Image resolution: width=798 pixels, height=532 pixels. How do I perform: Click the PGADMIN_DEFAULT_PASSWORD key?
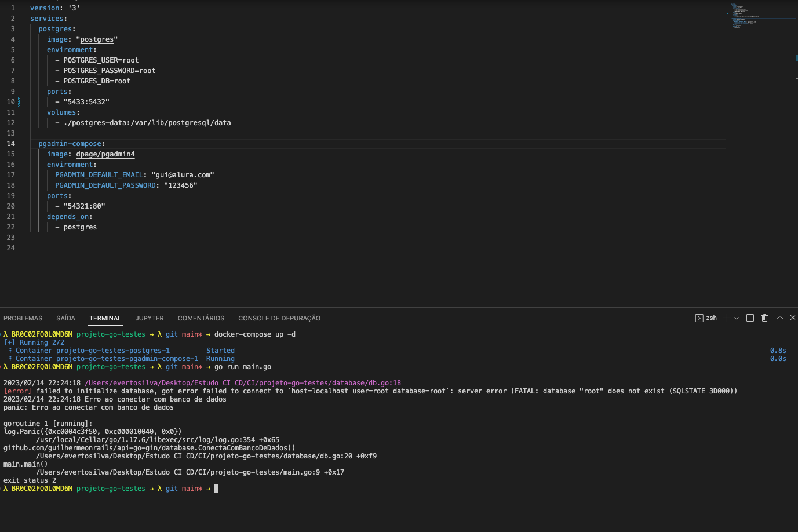tap(105, 185)
